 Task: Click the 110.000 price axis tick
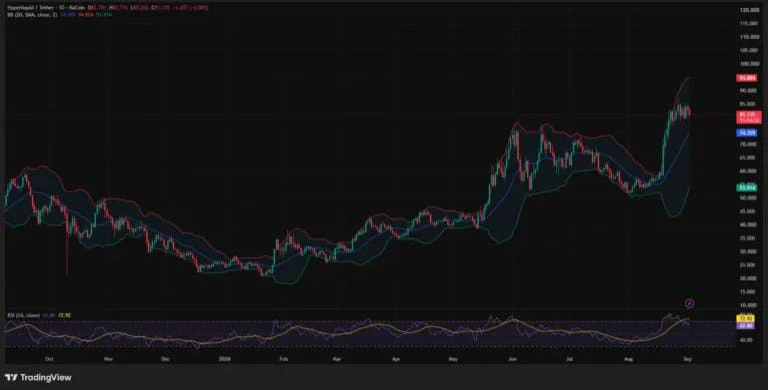(x=749, y=37)
